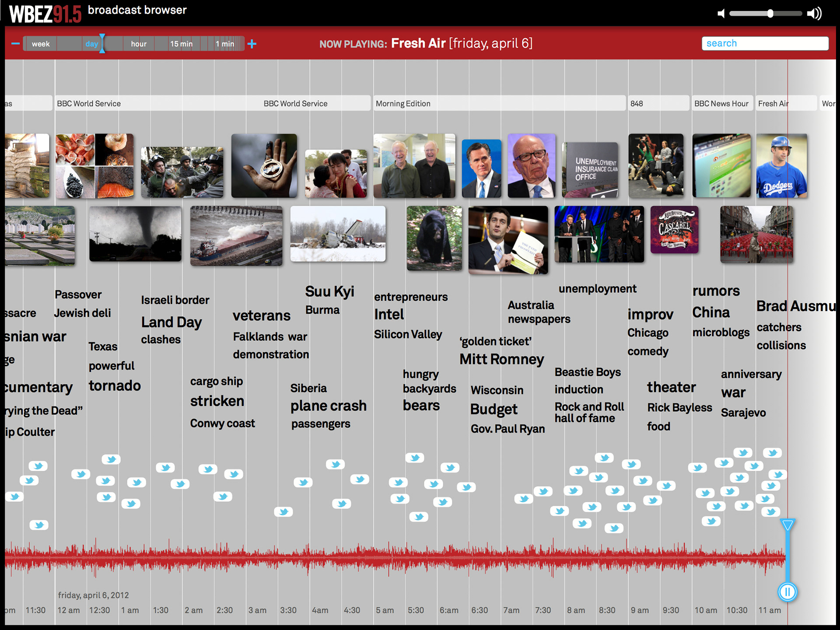
Task: Click the blue playhead triangle marker
Action: (787, 525)
